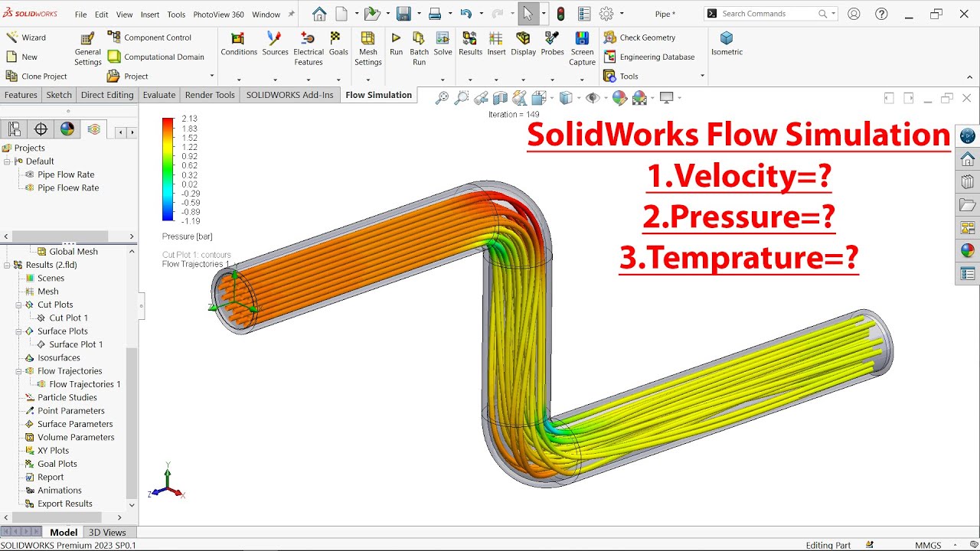Open SOLIDWORKS Resources home in task pane
980x551 pixels.
pyautogui.click(x=968, y=159)
